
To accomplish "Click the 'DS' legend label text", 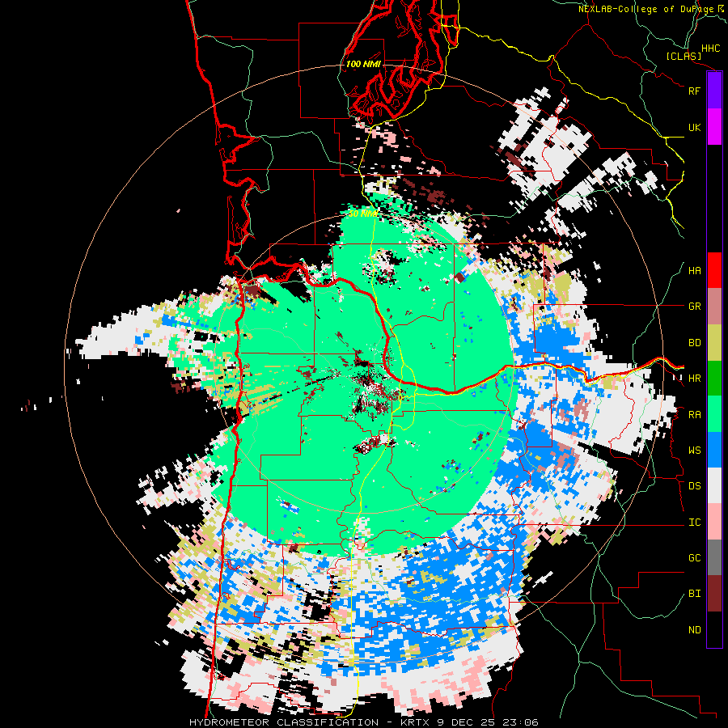I will point(694,486).
